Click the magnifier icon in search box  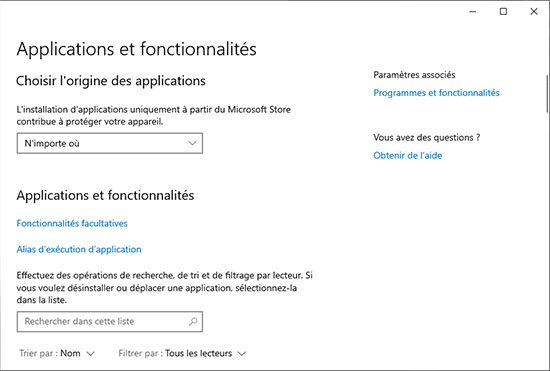click(193, 321)
